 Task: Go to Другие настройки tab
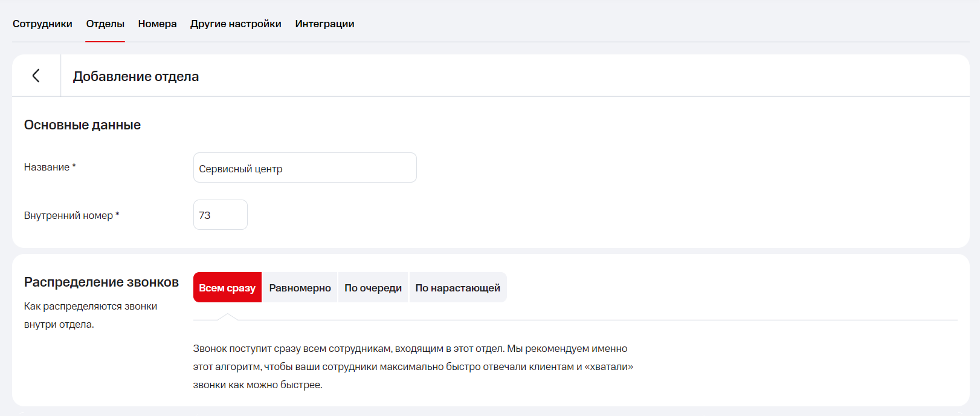click(236, 24)
